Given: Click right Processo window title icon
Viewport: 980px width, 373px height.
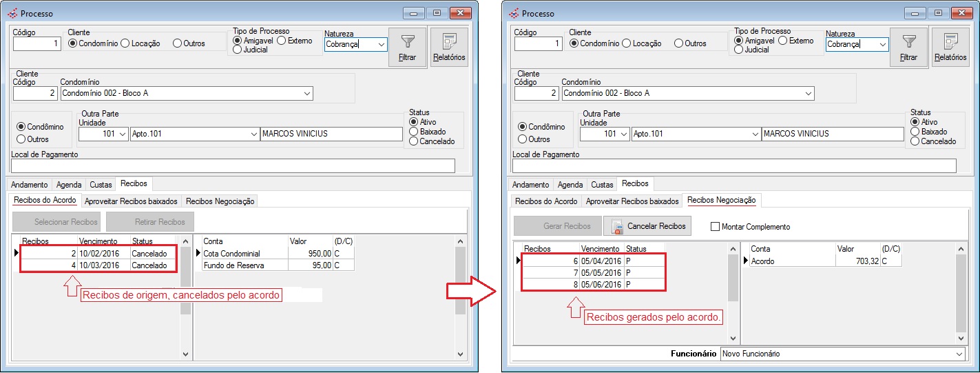Looking at the screenshot, I should [513, 13].
